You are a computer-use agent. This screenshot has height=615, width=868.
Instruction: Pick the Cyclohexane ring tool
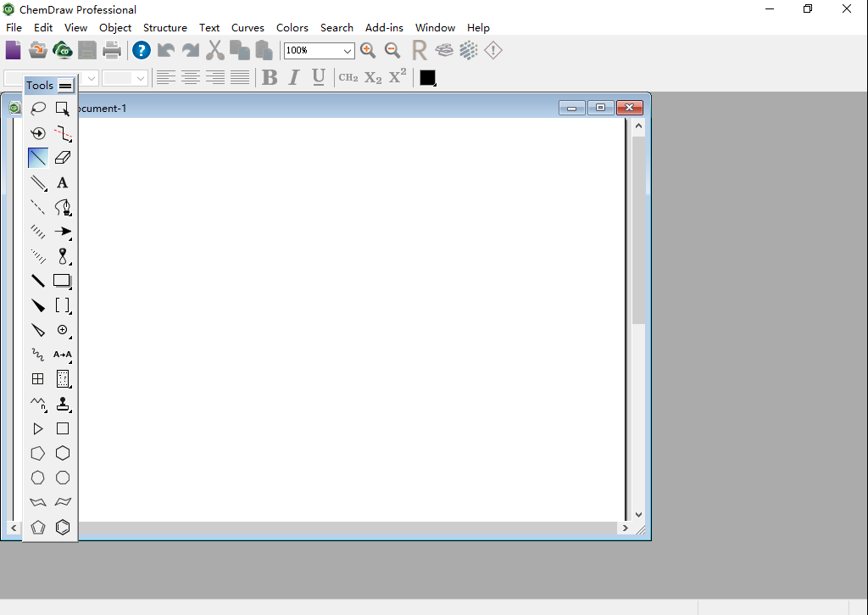click(63, 454)
